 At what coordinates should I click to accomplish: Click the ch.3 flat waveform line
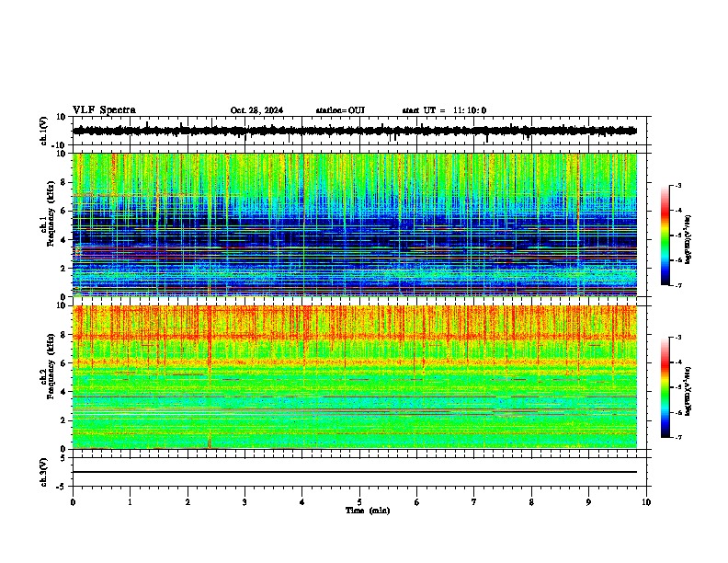[355, 472]
